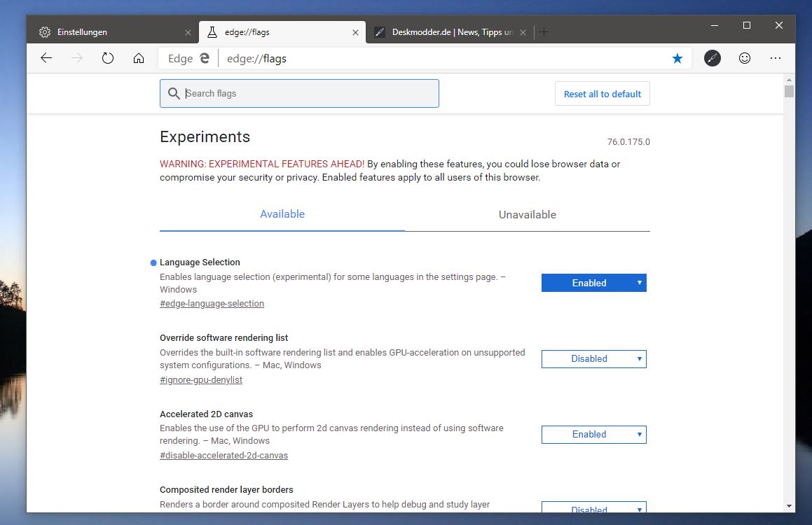Open the three-dots settings menu
812x525 pixels.
coord(776,58)
